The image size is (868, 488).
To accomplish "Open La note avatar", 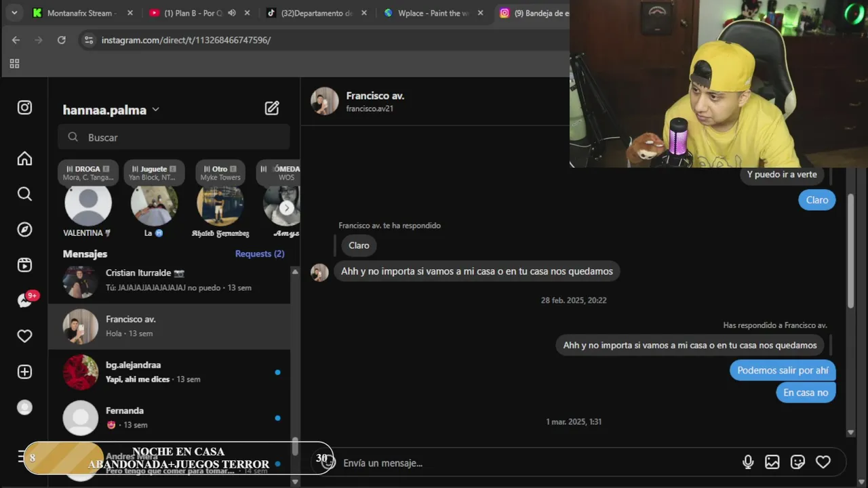I will [154, 203].
